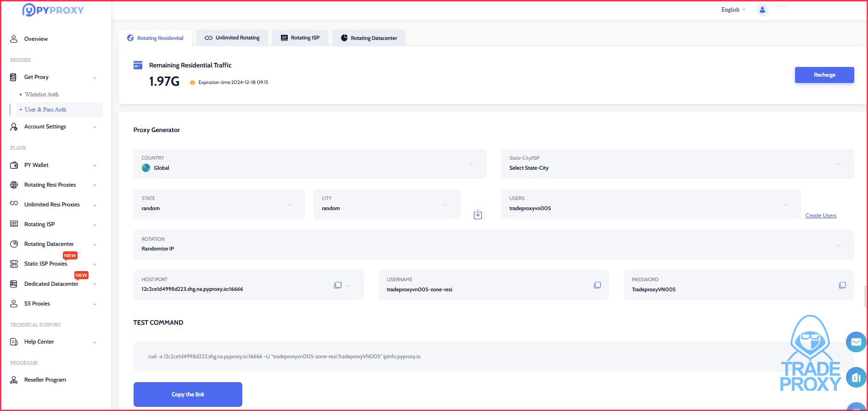
Task: Click the Copy the link button
Action: click(188, 394)
